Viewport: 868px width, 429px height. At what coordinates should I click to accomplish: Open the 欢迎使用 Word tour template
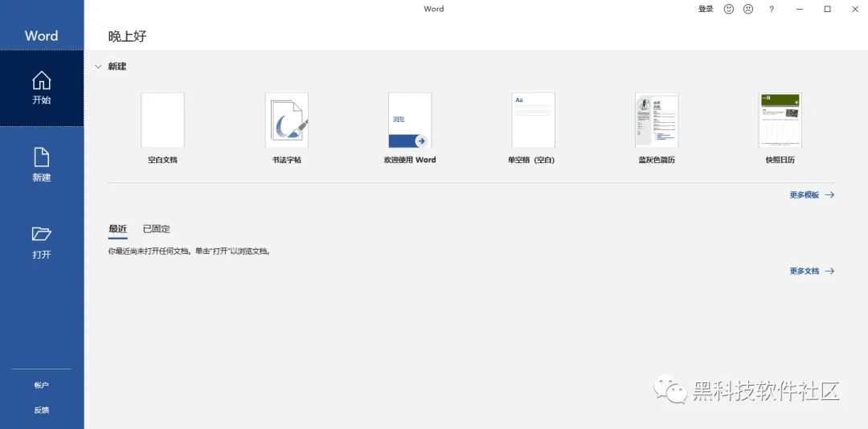(x=410, y=121)
